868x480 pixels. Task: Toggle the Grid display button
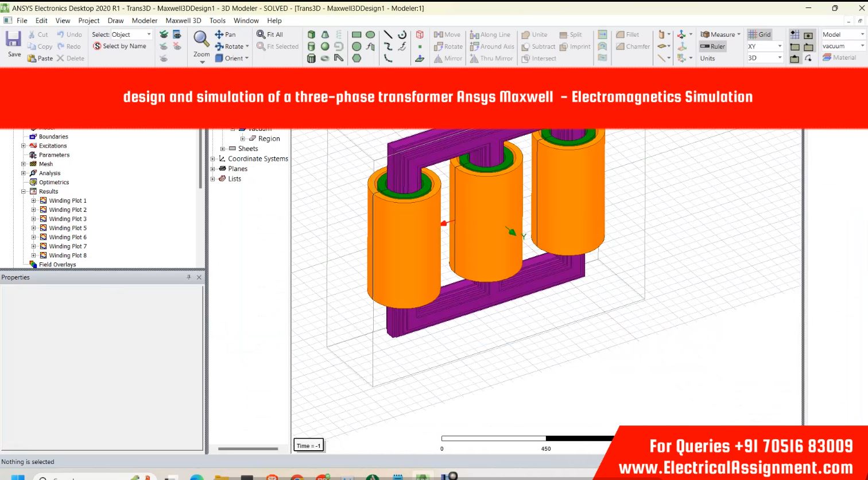coord(759,34)
